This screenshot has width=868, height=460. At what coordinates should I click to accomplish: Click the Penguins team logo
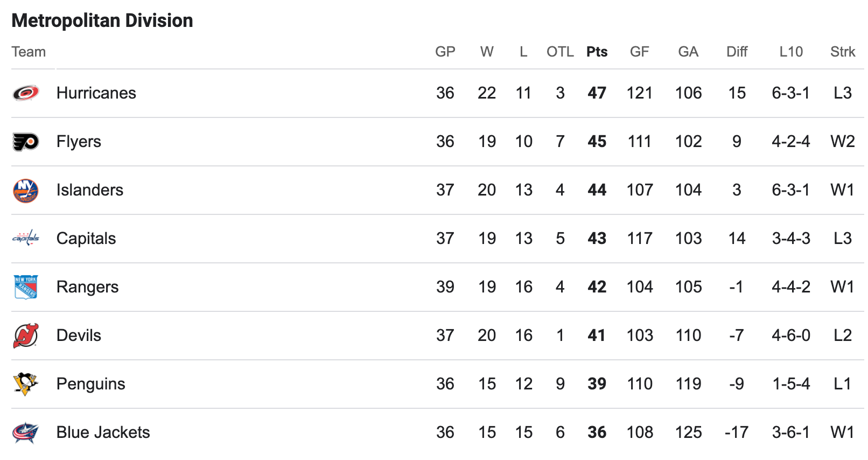[x=25, y=384]
